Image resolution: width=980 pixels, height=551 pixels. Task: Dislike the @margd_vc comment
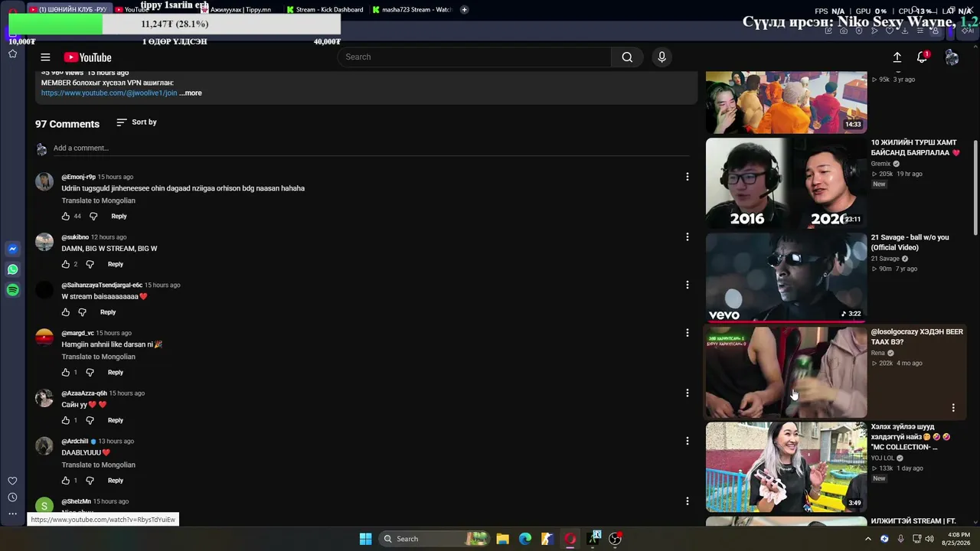(x=90, y=373)
